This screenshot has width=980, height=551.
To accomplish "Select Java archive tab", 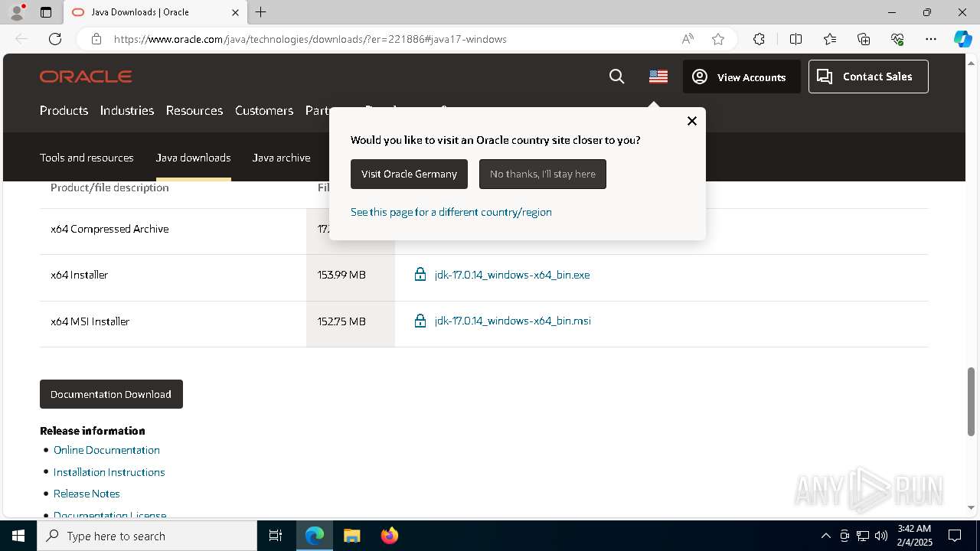I will [x=281, y=158].
